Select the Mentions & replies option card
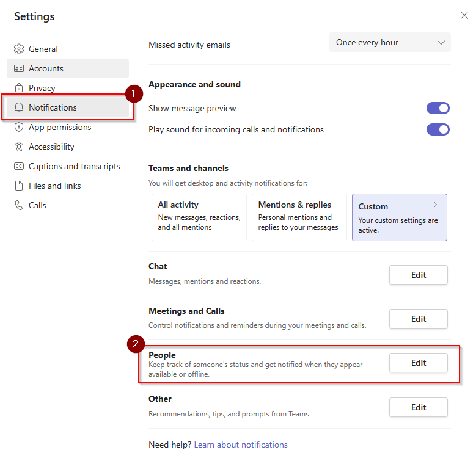Screen dimensions: 476x461 coord(299,217)
